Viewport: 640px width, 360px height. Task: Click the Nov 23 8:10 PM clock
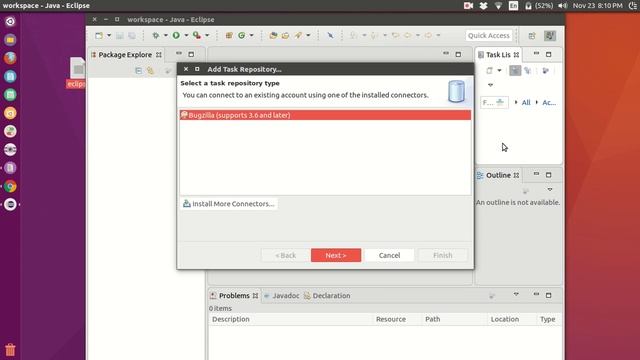[x=598, y=6]
